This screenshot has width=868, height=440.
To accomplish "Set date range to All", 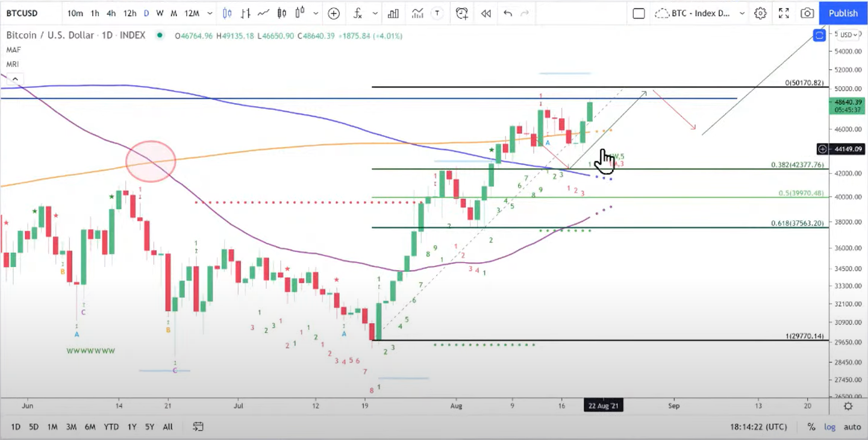I will click(167, 427).
